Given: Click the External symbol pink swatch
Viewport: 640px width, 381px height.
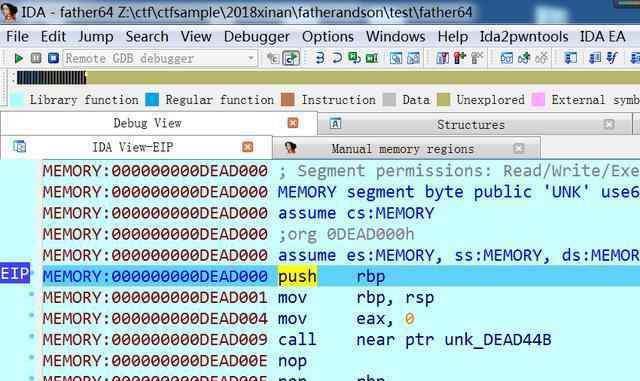Looking at the screenshot, I should pos(538,100).
